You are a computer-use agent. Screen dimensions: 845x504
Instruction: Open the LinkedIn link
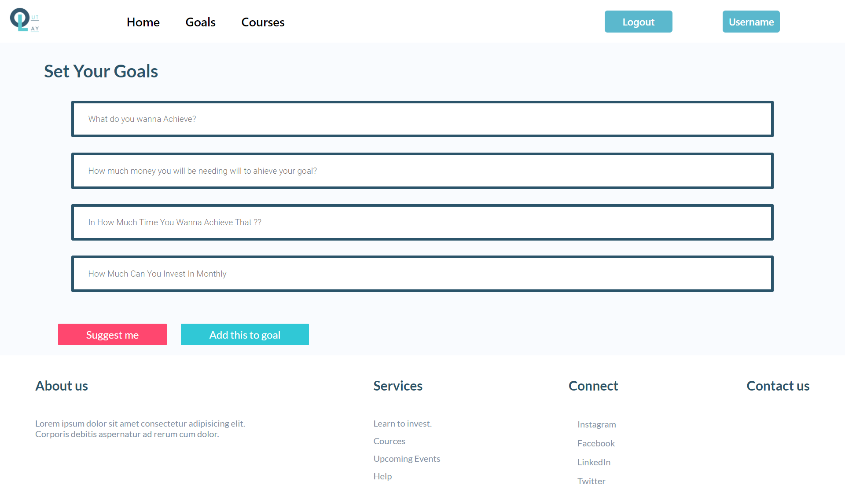pyautogui.click(x=594, y=462)
